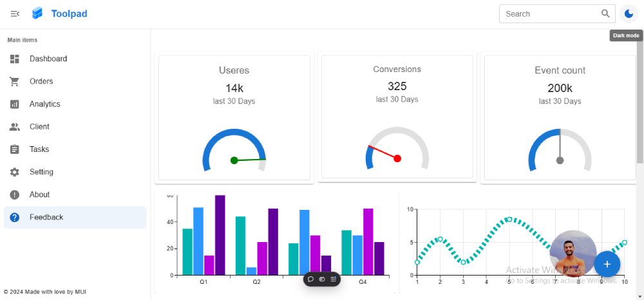Toggle dark mode with the moon icon
The width and height of the screenshot is (644, 300).
629,14
